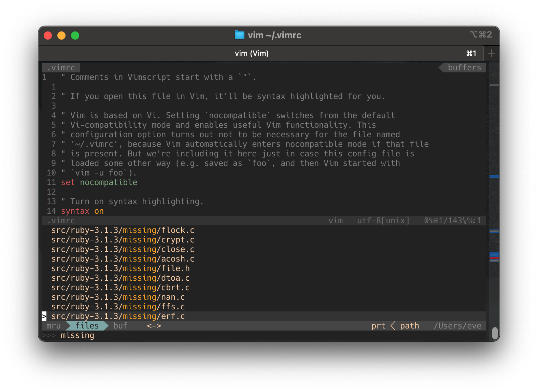538x392 pixels.
Task: Click the line starting 'Vim is based on Vi'
Action: (x=228, y=115)
